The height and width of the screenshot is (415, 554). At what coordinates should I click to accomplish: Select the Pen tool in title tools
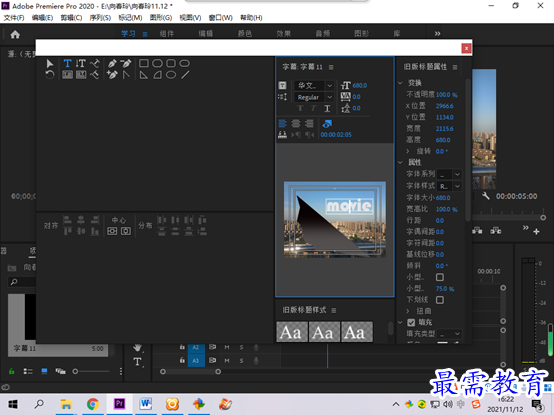tap(112, 64)
